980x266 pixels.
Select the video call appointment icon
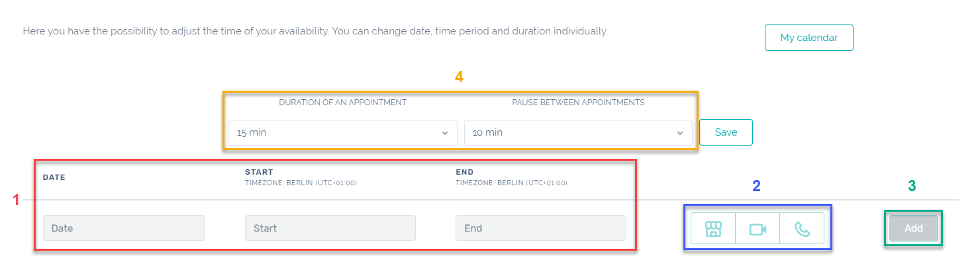(758, 229)
